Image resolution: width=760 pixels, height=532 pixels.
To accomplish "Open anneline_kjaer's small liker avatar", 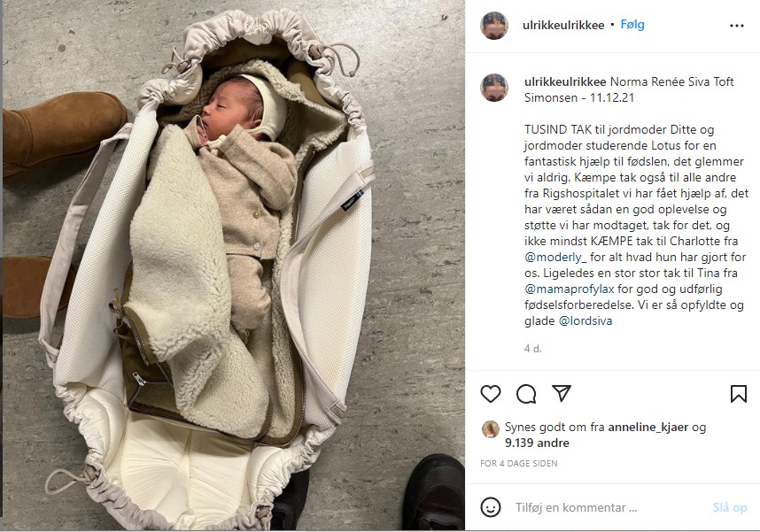I will (491, 429).
